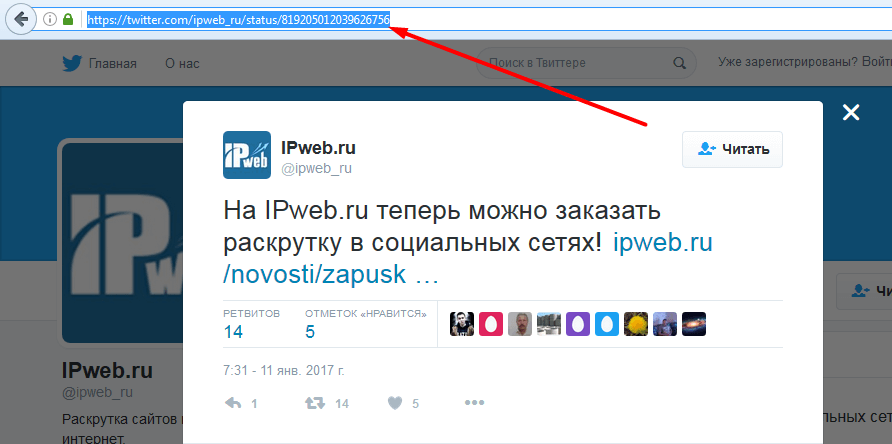Open О нас navigation item
This screenshot has height=444, width=892.
coord(182,63)
